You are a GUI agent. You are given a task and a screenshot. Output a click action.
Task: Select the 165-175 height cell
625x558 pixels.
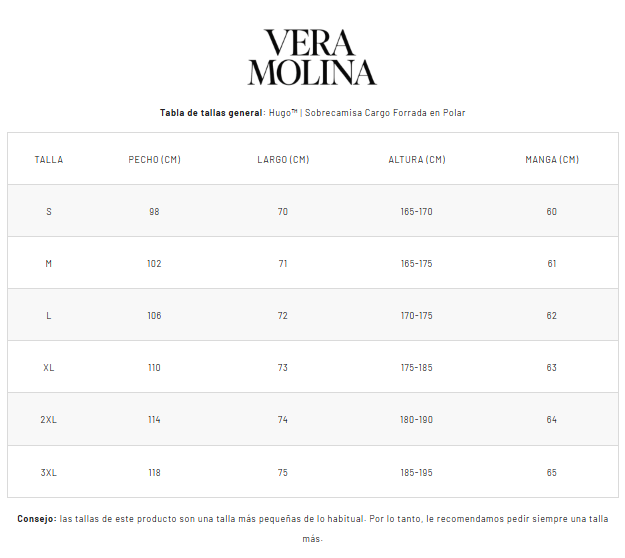[x=416, y=264]
